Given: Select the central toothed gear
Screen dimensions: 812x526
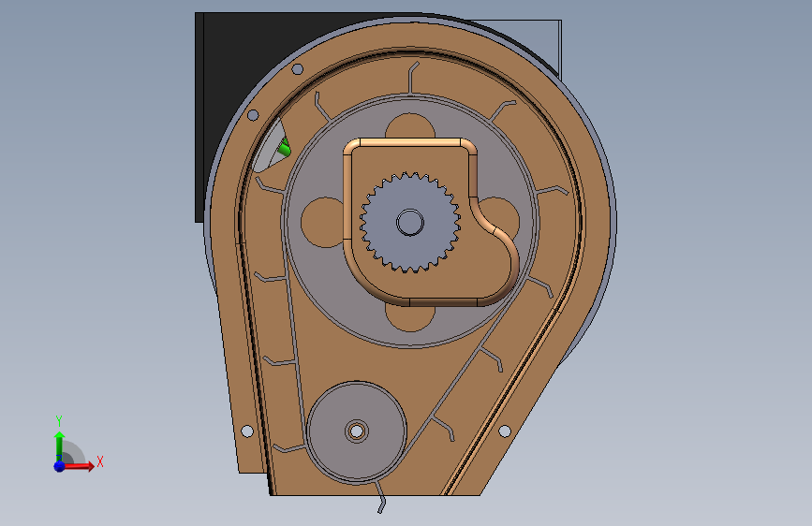Looking at the screenshot, I should [409, 223].
